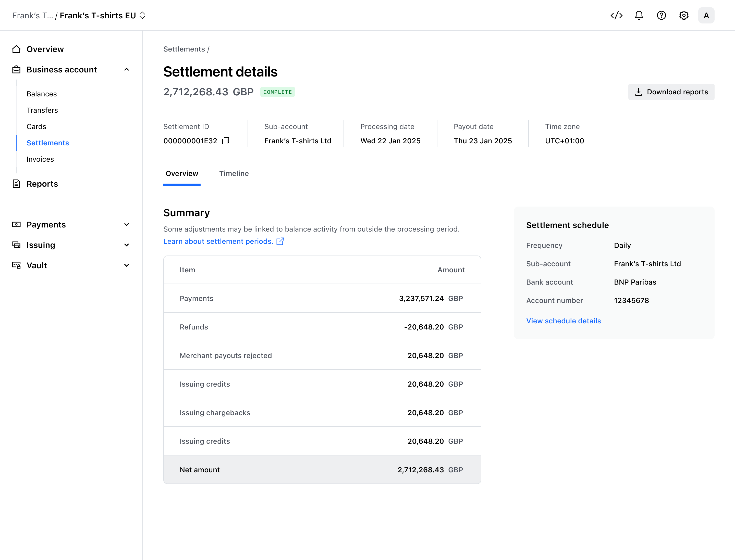Open Balances in the sidebar
The image size is (735, 560).
tap(42, 94)
